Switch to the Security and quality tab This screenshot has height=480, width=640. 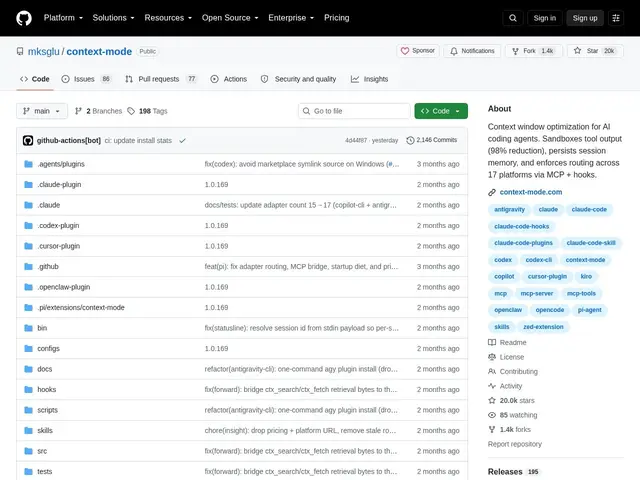pos(298,79)
